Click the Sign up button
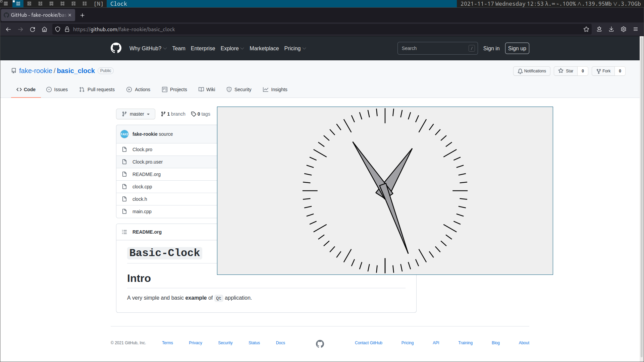Viewport: 644px width, 362px height. [517, 48]
